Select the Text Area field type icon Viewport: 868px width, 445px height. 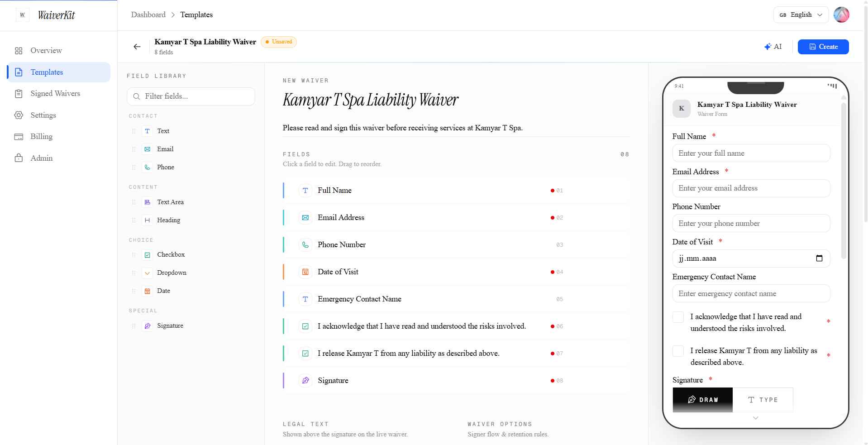147,202
